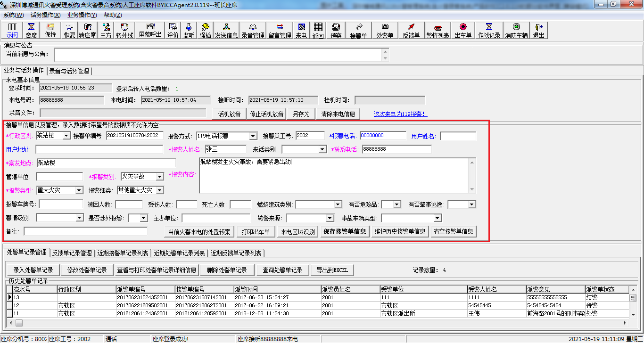
Task: Click 保存接警单信息 save button
Action: click(x=345, y=231)
